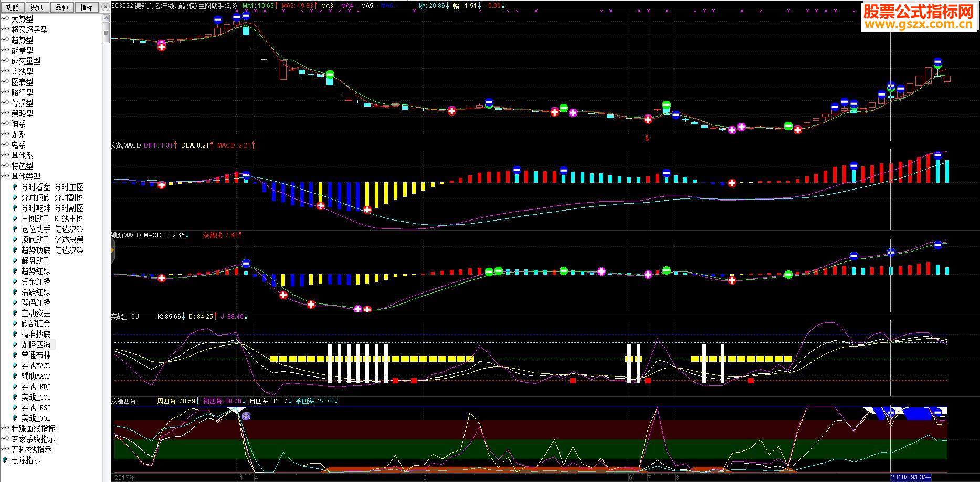The image size is (980, 482).
Task: Click the chart title 603032 德新交运 主图助手
Action: tap(174, 6)
